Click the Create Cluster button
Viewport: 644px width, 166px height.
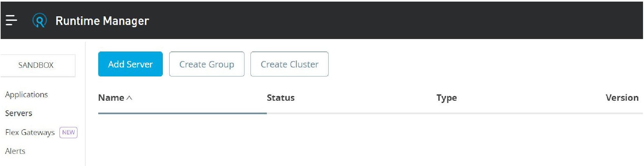pyautogui.click(x=289, y=64)
